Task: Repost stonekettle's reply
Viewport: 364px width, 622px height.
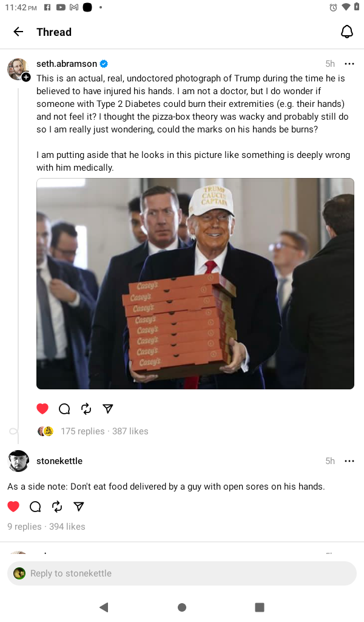Action: 57,506
